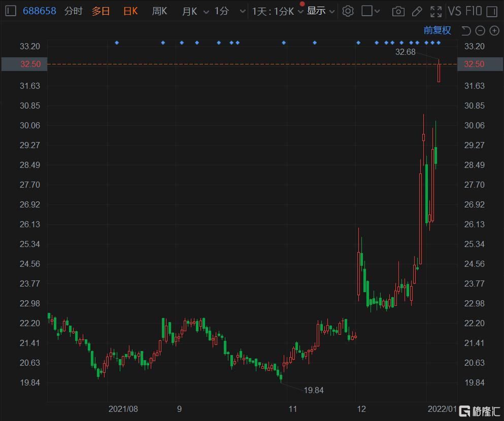Click the stock code 688658
Image resolution: width=504 pixels, height=421 pixels.
click(40, 11)
